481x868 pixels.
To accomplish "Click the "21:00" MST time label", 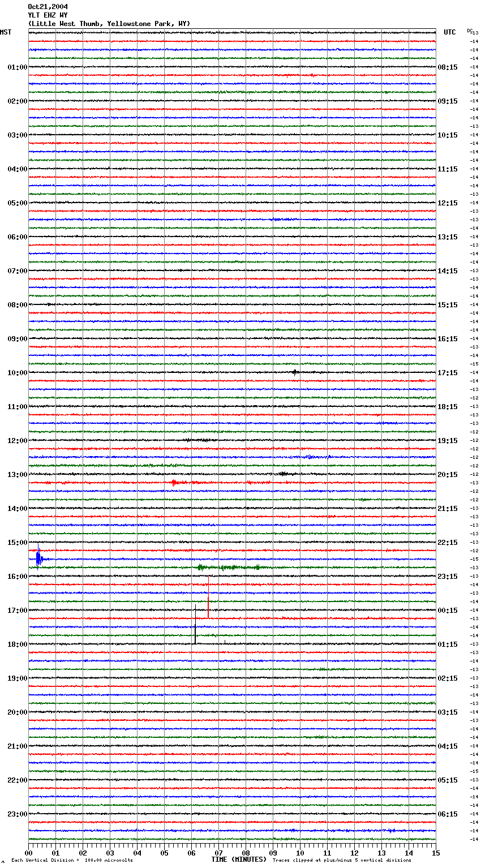I will pos(18,746).
